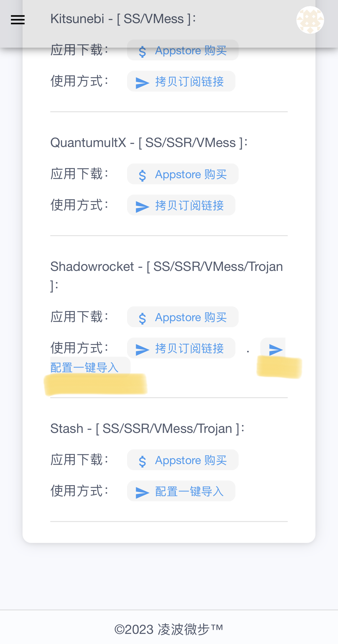Tap QuantumultX Appstore purchase button

(x=183, y=174)
